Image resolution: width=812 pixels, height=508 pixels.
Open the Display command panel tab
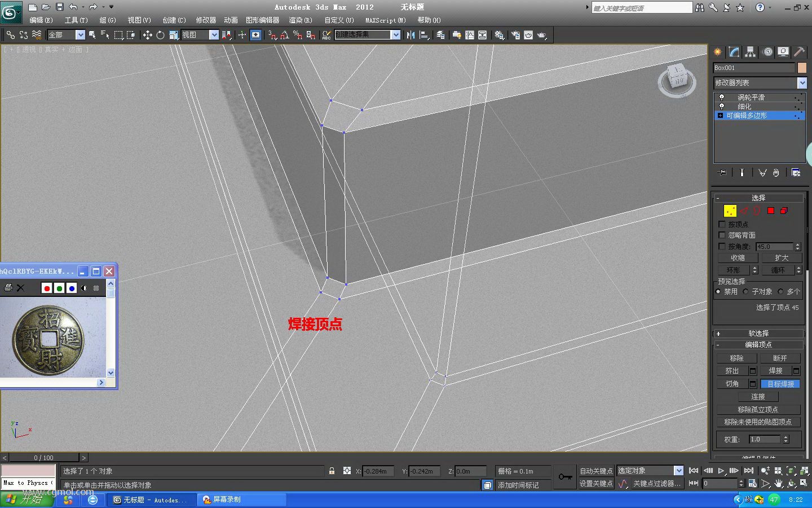tap(783, 52)
